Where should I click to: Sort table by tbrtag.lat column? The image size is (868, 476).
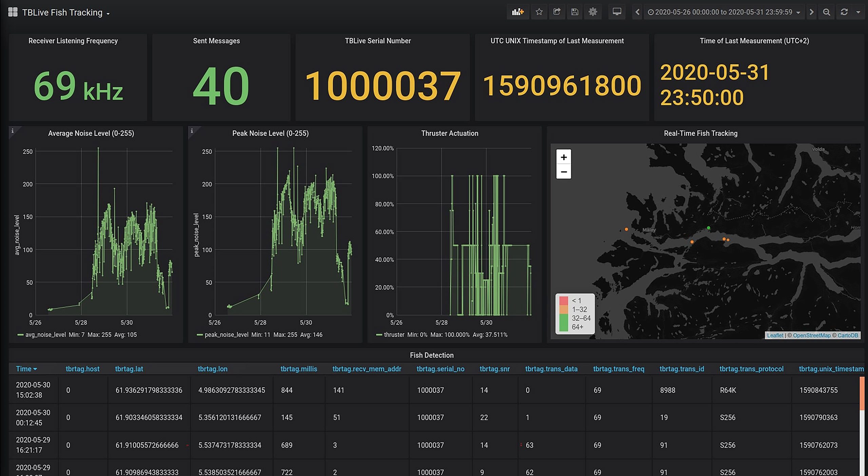click(129, 369)
